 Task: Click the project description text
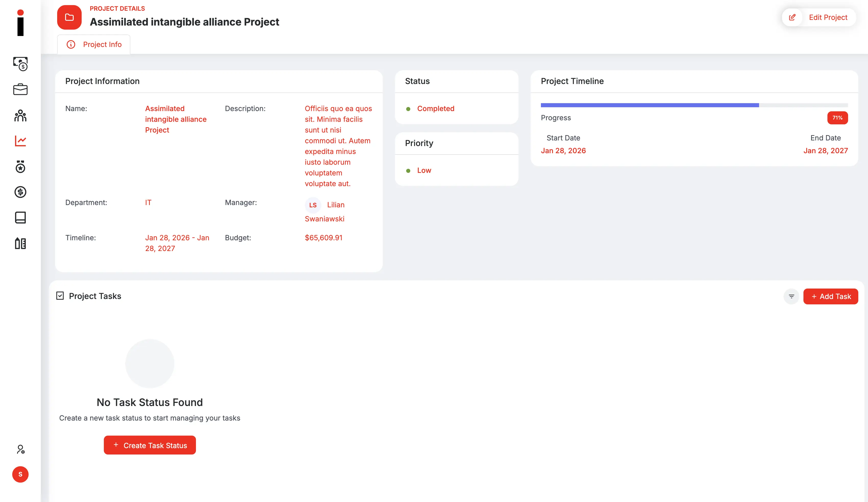coord(338,146)
